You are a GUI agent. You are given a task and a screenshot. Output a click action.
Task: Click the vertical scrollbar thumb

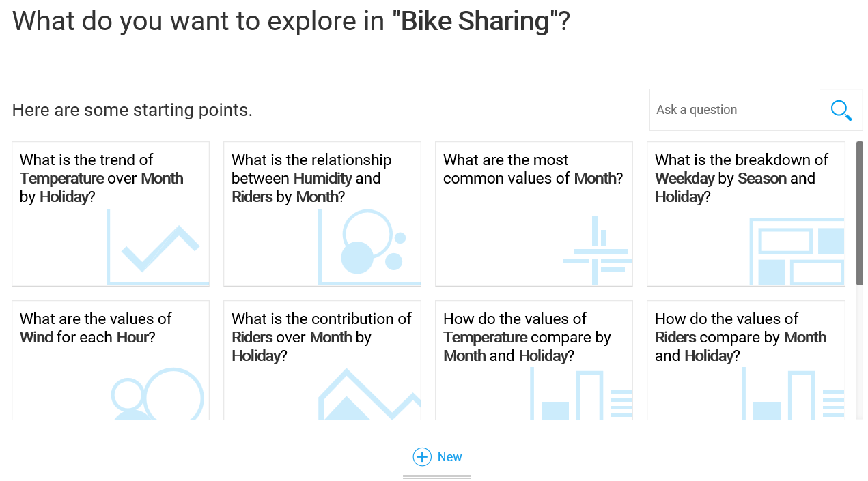(x=860, y=213)
